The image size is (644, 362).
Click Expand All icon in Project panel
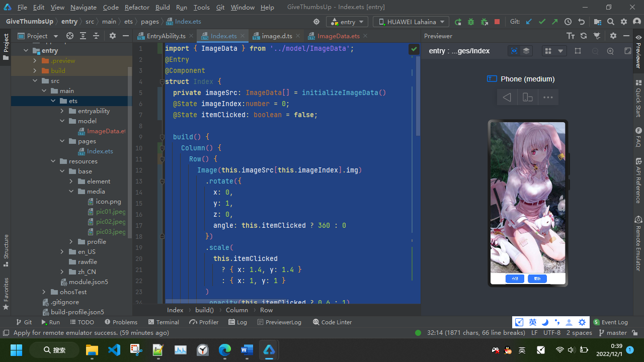[83, 36]
